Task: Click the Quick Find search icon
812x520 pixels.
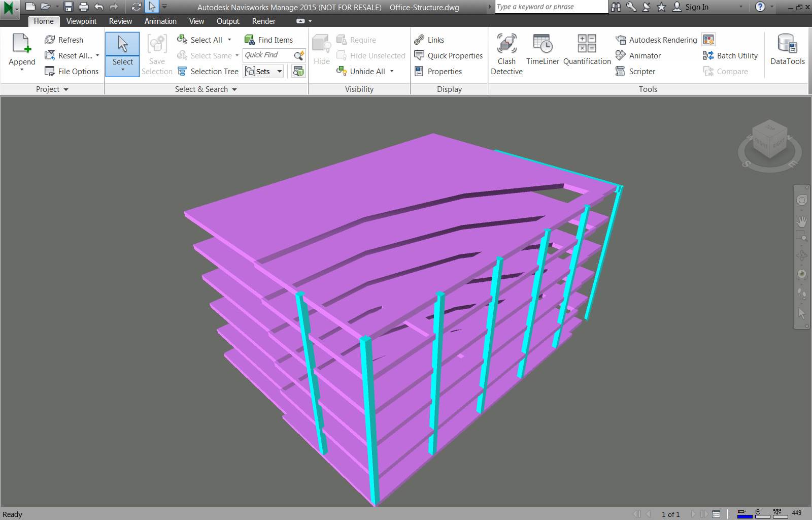Action: tap(299, 55)
